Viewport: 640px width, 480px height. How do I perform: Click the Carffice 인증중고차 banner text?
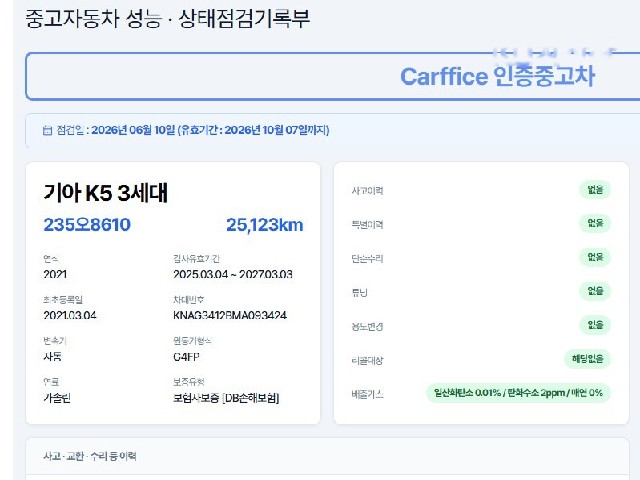click(x=497, y=76)
